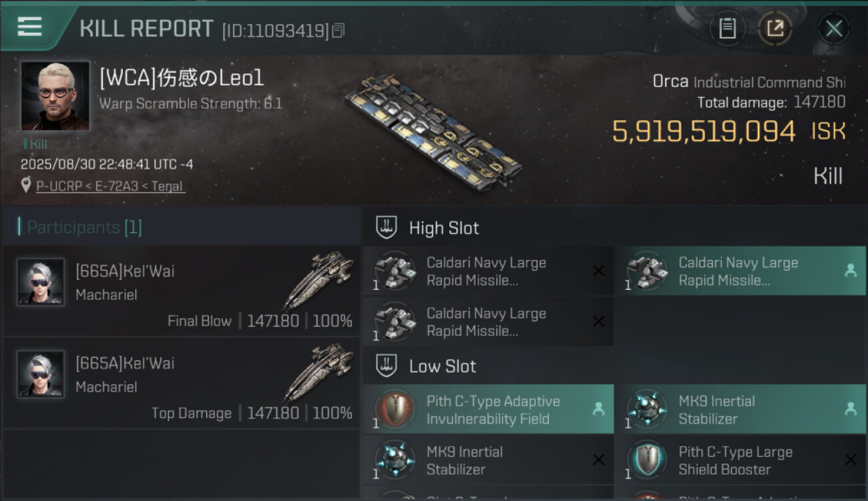This screenshot has width=868, height=501.
Task: Select the High Slot section header
Action: click(x=444, y=228)
